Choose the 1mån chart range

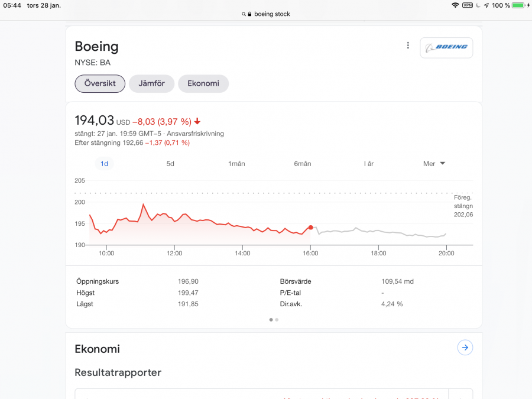click(x=236, y=164)
